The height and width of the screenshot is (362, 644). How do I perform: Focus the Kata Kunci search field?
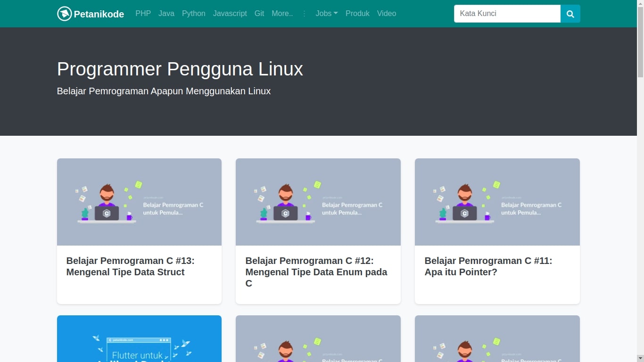(x=507, y=14)
